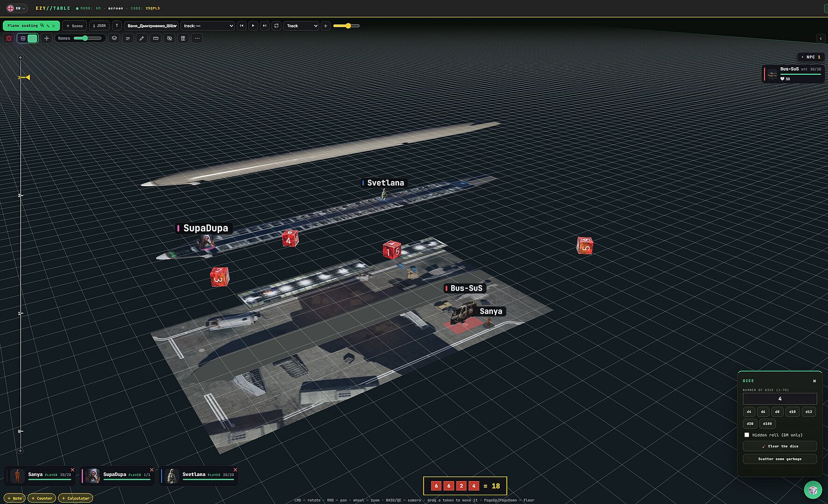This screenshot has width=828, height=504.
Task: Roll d8 dice
Action: tap(777, 412)
